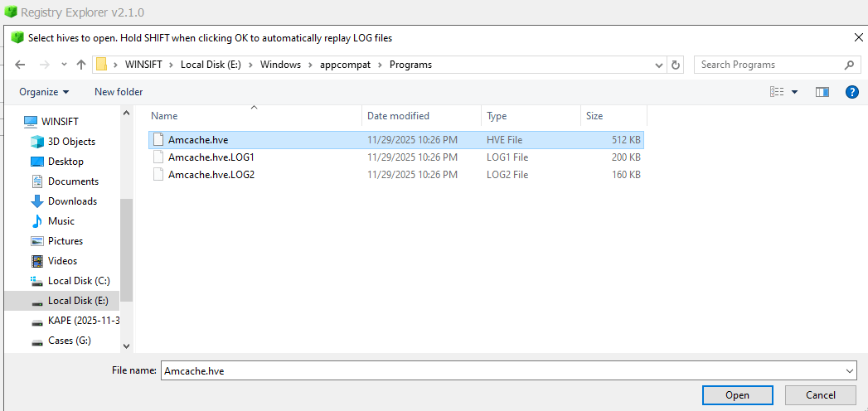Click the search magnifier icon

(x=849, y=65)
